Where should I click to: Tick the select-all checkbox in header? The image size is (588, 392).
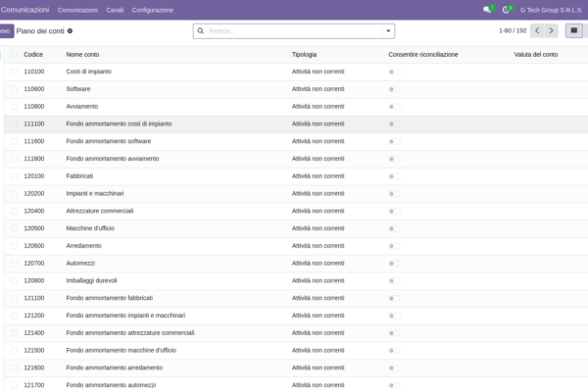coord(15,55)
